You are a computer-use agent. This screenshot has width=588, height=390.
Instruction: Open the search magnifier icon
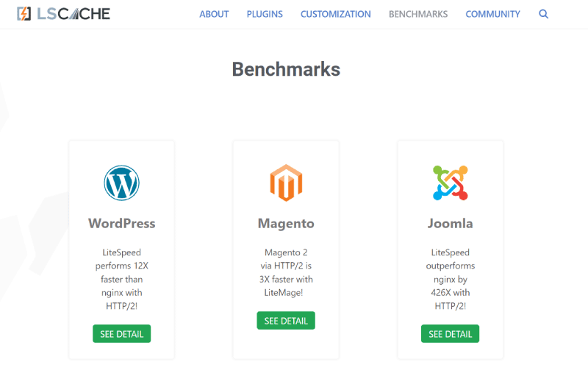coord(543,14)
